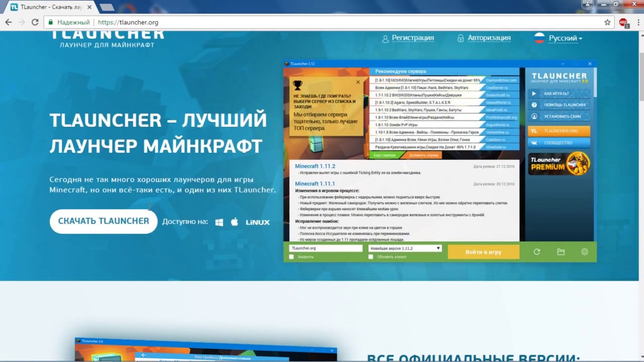Click the Помощь TLauncher button
The height and width of the screenshot is (362, 644).
point(559,105)
